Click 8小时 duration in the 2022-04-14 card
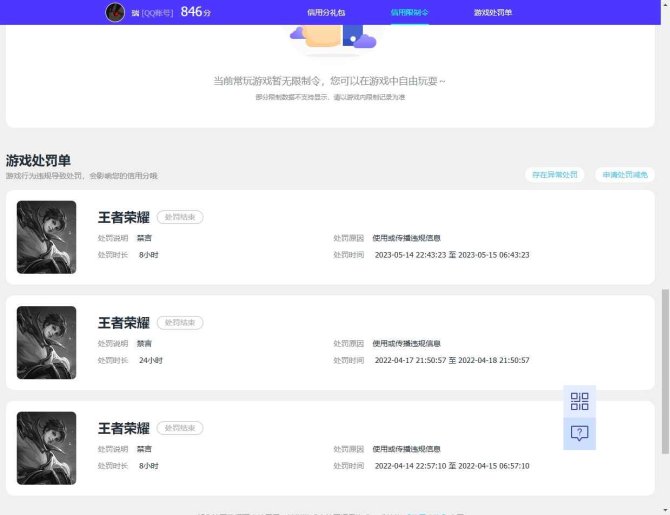The image size is (670, 515). (x=149, y=466)
